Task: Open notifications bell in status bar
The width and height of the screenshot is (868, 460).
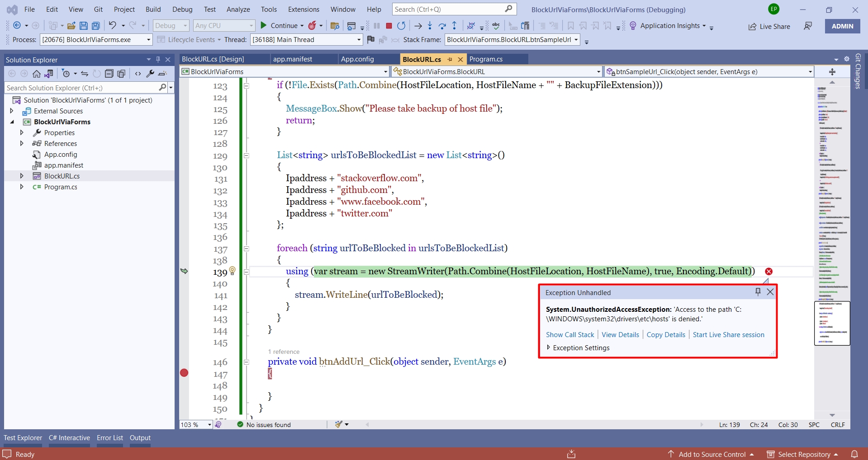Action: tap(854, 454)
